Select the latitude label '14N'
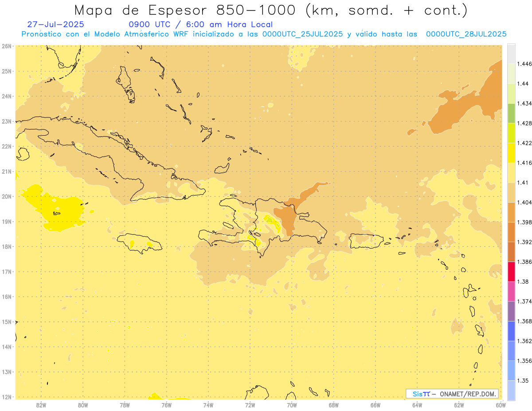Screen dimensions: 532x411 pos(7,347)
